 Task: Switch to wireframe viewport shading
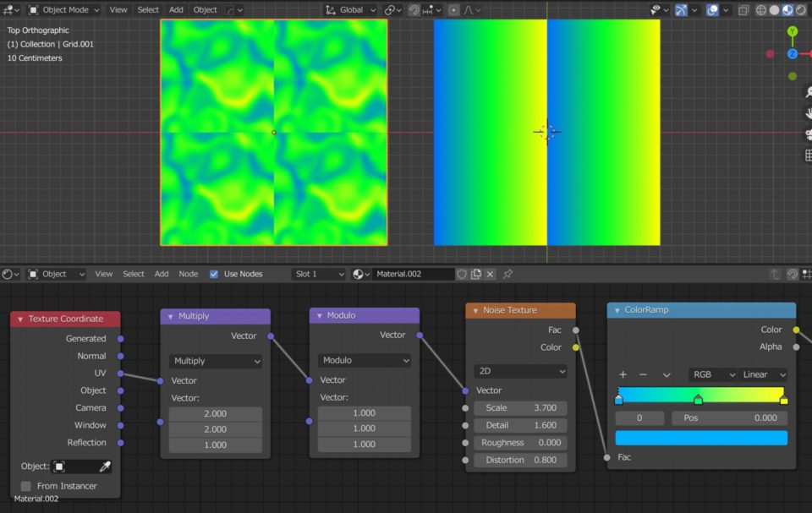point(760,9)
